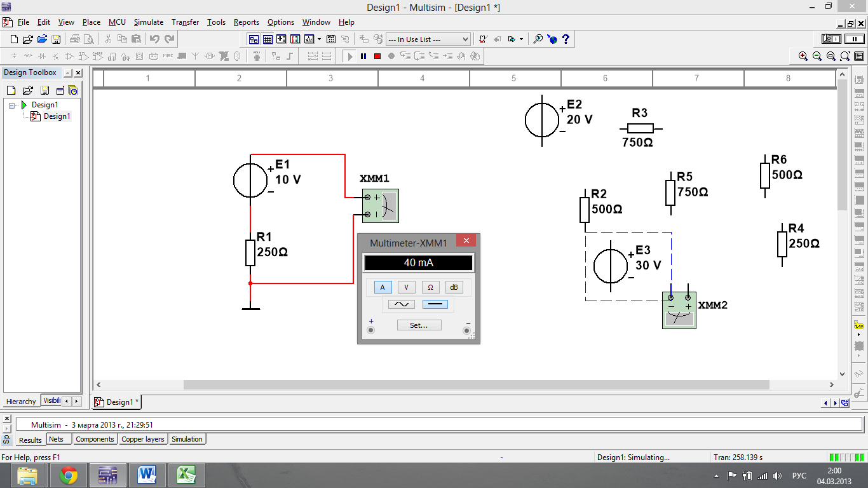The height and width of the screenshot is (488, 868).
Task: Close the Design Toolbox panel
Action: tap(78, 73)
